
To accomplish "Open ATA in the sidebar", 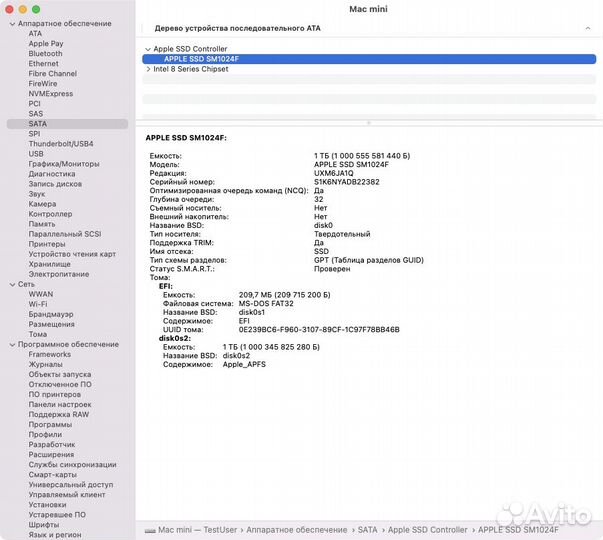I will tap(35, 33).
